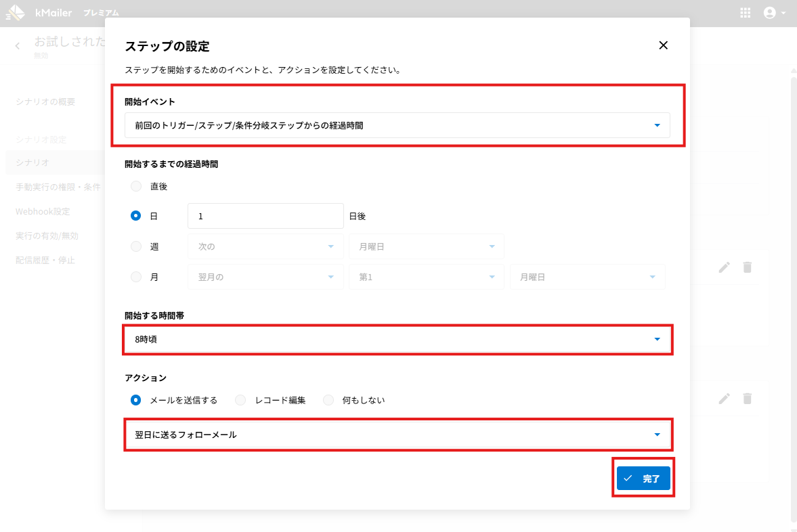Click the back arrow beside scenario title
This screenshot has width=797, height=532.
coord(18,46)
